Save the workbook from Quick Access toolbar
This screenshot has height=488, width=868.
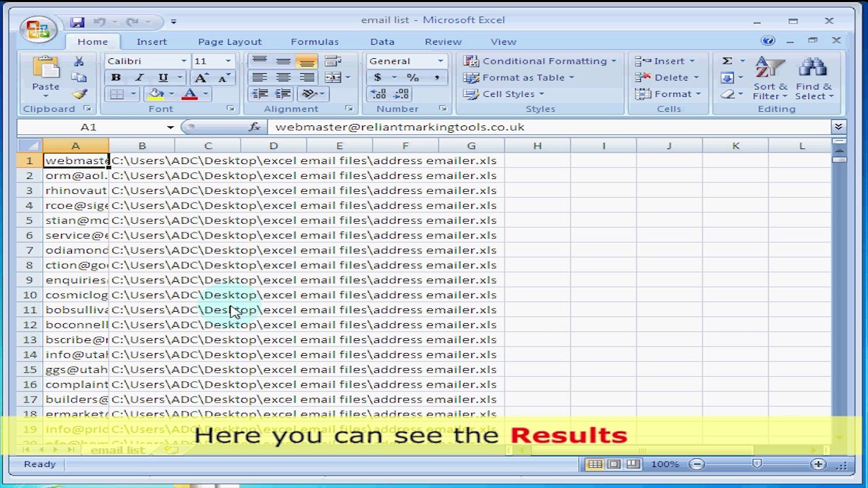[77, 22]
